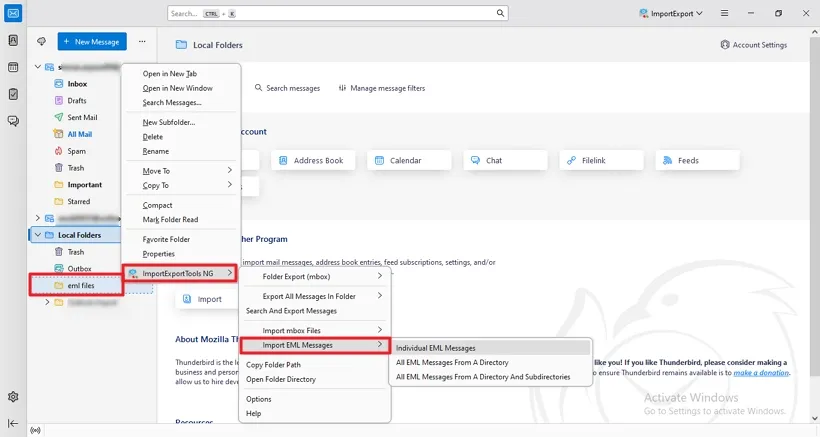The width and height of the screenshot is (820, 437).
Task: Open the Mail space icon
Action: pos(13,13)
